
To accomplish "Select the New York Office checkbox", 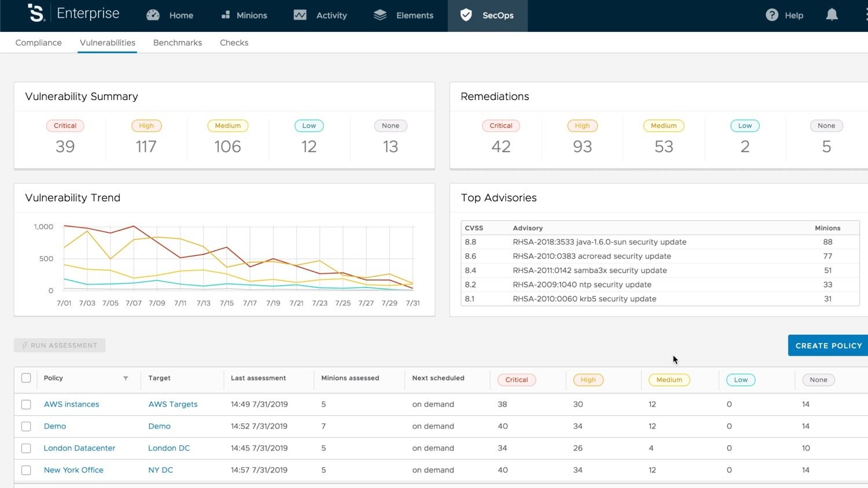I will click(26, 470).
